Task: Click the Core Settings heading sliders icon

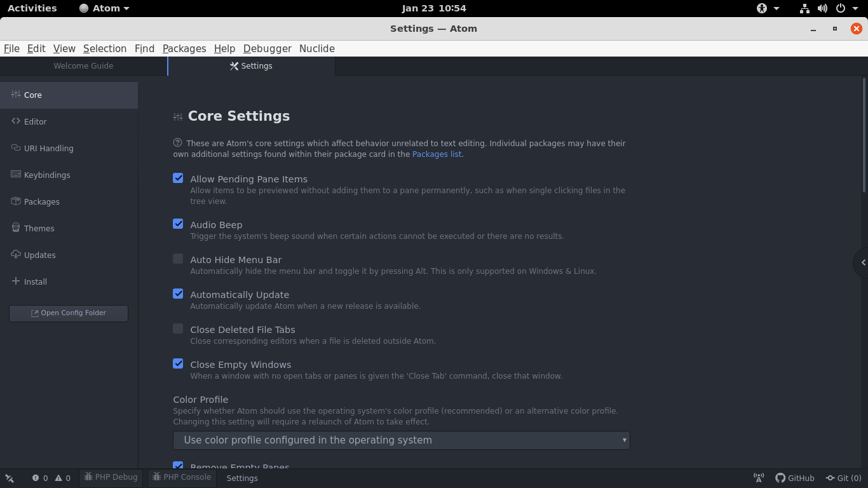Action: point(178,116)
